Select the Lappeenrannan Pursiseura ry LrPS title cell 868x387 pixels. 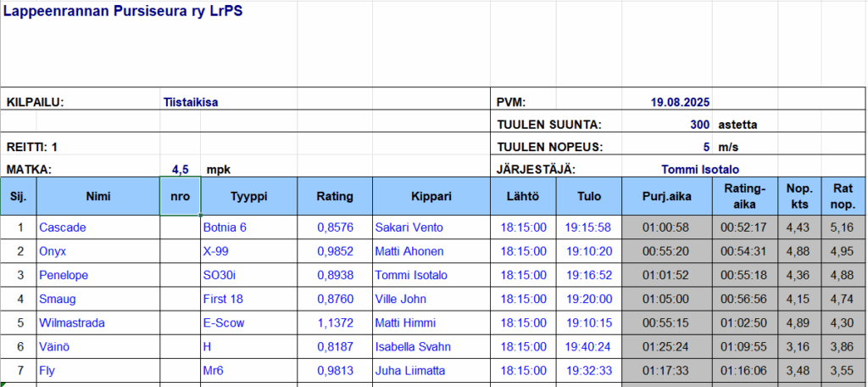pyautogui.click(x=123, y=14)
